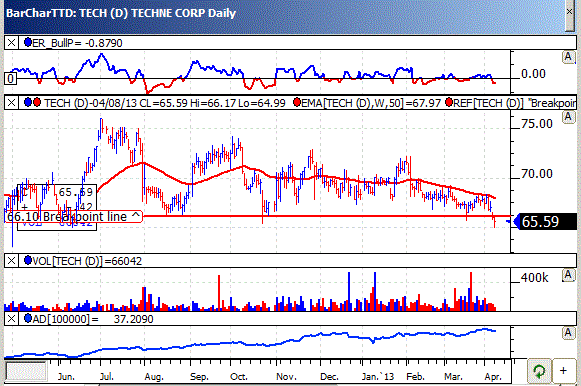Click the blue dot beside TECH (D) label
This screenshot has width=581, height=386.
point(28,102)
